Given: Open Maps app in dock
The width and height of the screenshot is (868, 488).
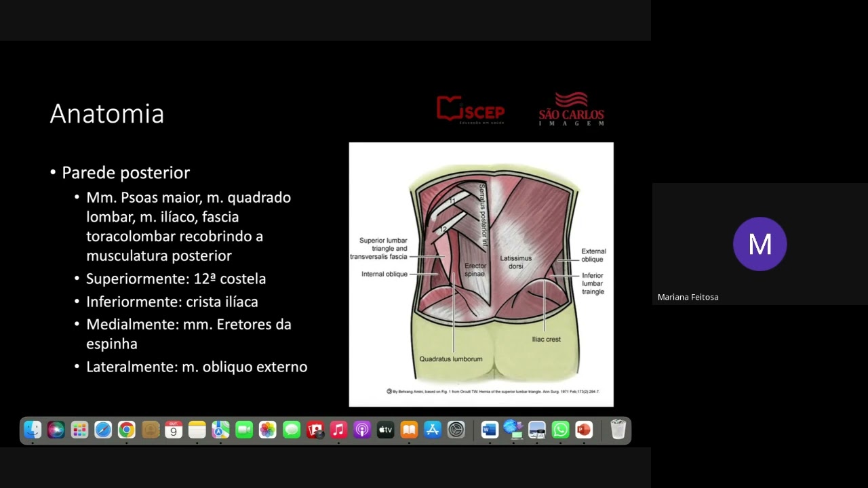Looking at the screenshot, I should pyautogui.click(x=221, y=430).
